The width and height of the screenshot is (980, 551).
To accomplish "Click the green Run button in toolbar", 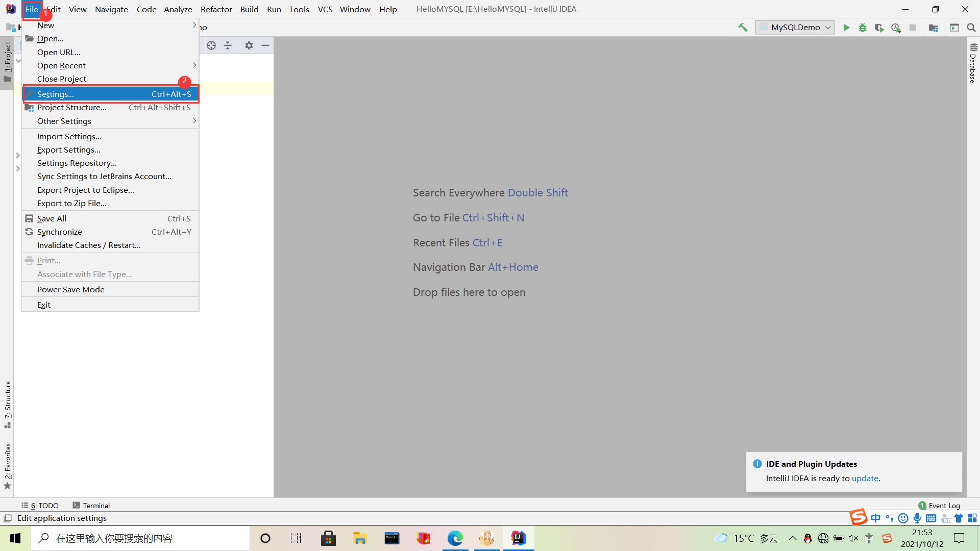I will point(846,28).
